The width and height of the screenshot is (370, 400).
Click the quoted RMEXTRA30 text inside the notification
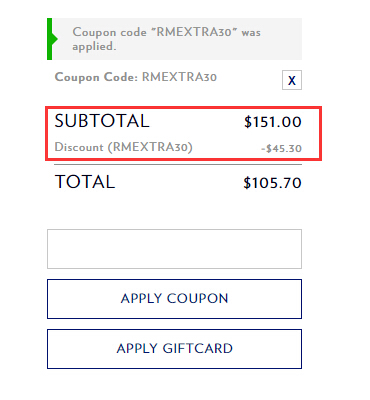pos(194,32)
